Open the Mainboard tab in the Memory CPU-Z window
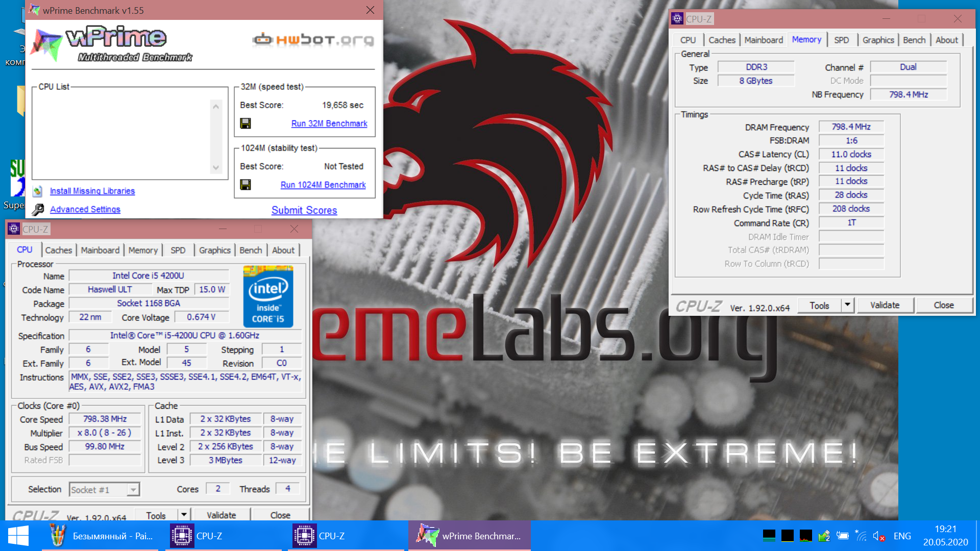The image size is (980, 551). [764, 40]
